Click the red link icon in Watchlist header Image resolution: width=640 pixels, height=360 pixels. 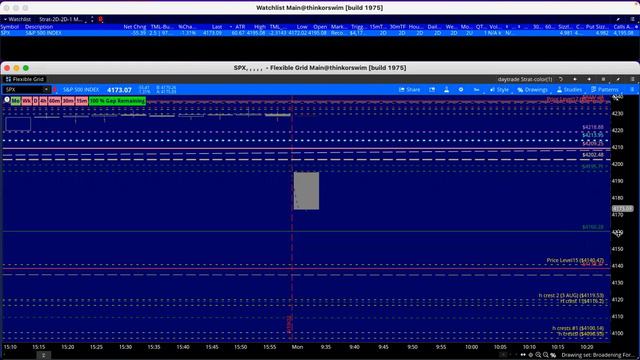click(x=100, y=19)
